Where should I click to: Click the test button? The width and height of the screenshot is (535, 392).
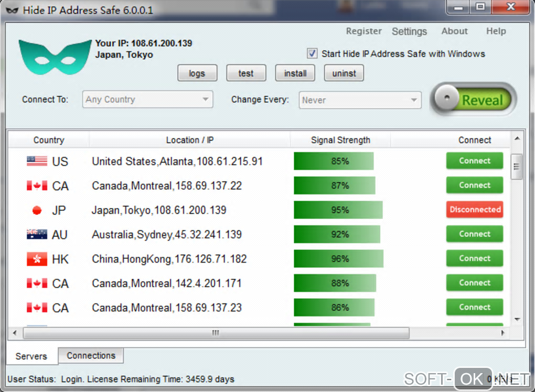coord(246,73)
